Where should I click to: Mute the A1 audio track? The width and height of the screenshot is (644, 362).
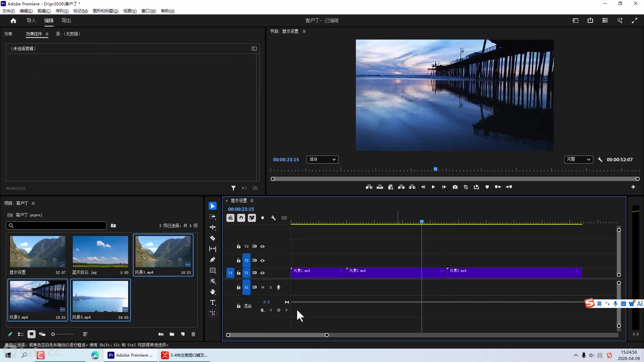[x=263, y=287]
